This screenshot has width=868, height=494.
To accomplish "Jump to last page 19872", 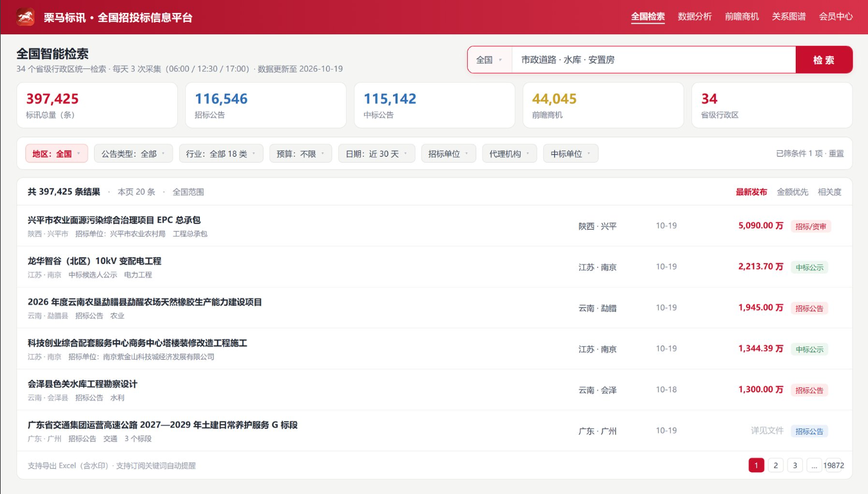I will click(834, 465).
